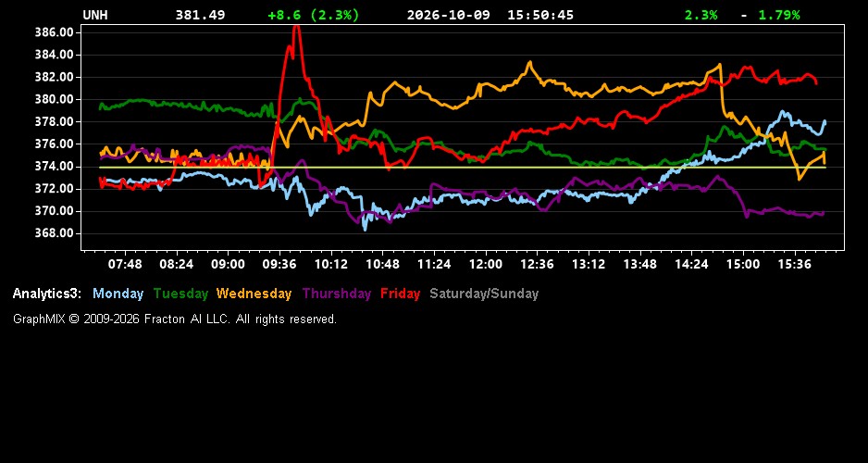The width and height of the screenshot is (868, 463).
Task: Click the 374.00 y-axis label
Action: point(55,166)
